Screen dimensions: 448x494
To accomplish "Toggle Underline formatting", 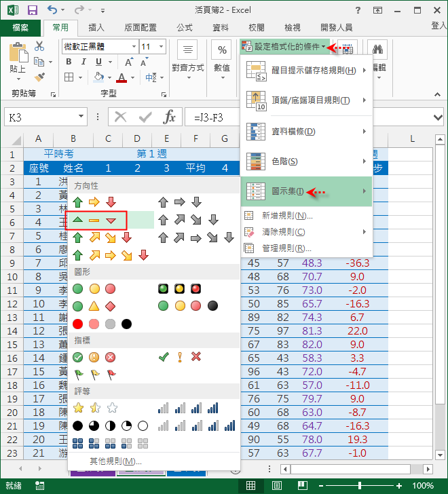I will pyautogui.click(x=98, y=62).
